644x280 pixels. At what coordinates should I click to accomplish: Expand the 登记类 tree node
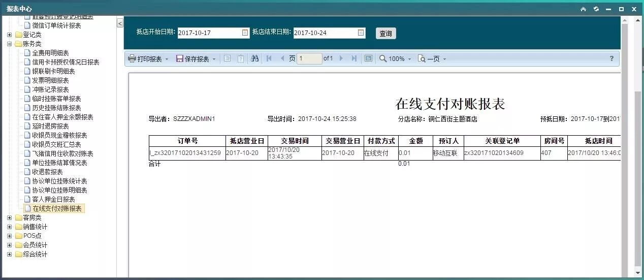pyautogui.click(x=10, y=35)
